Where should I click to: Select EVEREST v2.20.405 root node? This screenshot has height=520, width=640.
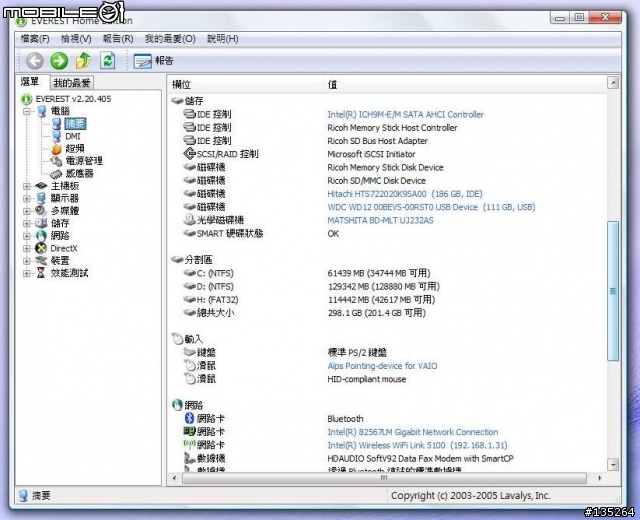pos(73,99)
